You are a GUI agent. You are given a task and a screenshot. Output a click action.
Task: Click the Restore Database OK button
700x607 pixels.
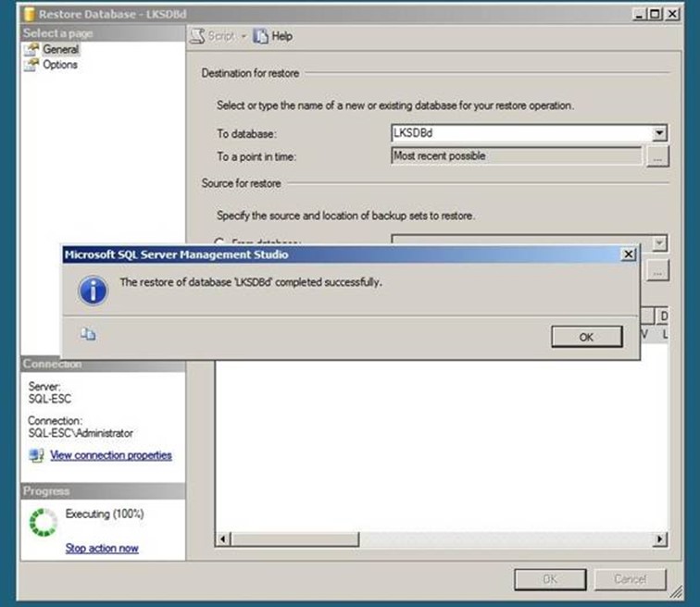[x=550, y=579]
